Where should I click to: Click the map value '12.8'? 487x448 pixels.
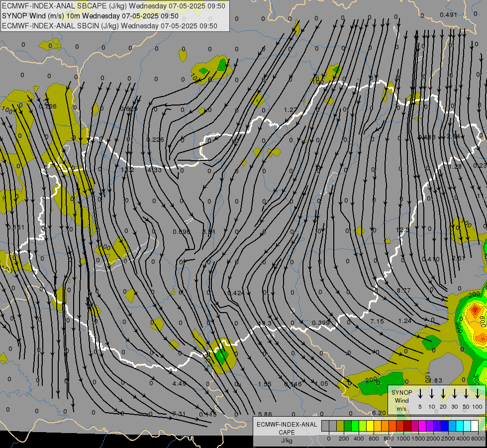tap(402, 230)
